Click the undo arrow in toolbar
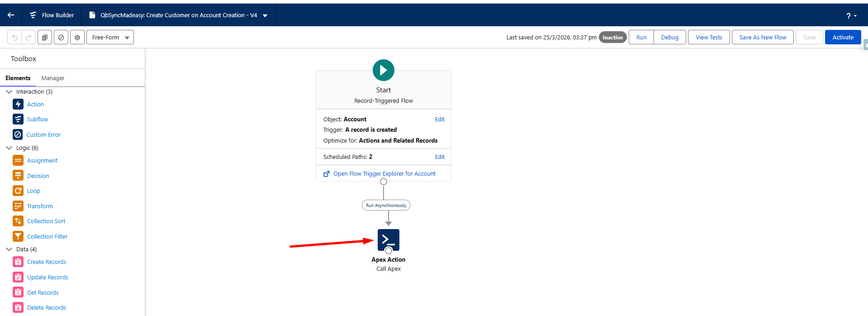868x316 pixels. 14,38
